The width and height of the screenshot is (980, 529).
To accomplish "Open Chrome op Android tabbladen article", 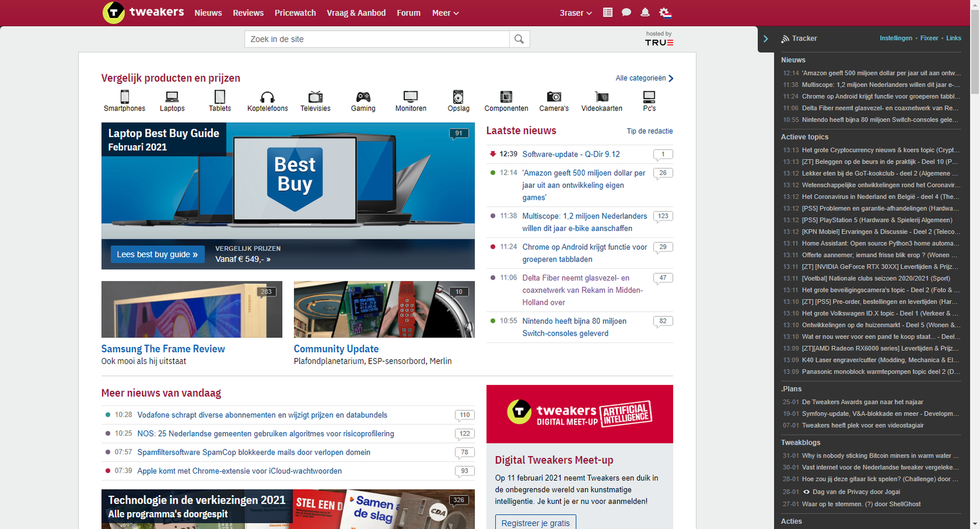I will coord(585,253).
